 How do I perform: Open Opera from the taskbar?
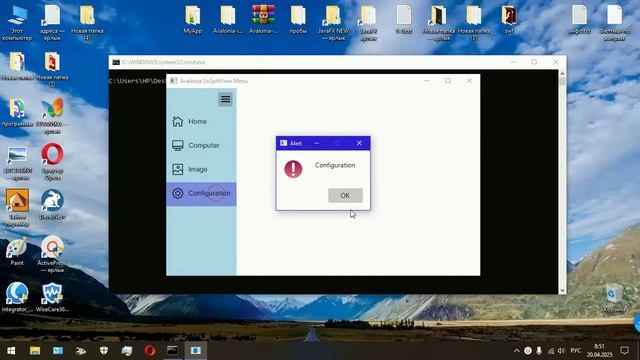tap(150, 351)
